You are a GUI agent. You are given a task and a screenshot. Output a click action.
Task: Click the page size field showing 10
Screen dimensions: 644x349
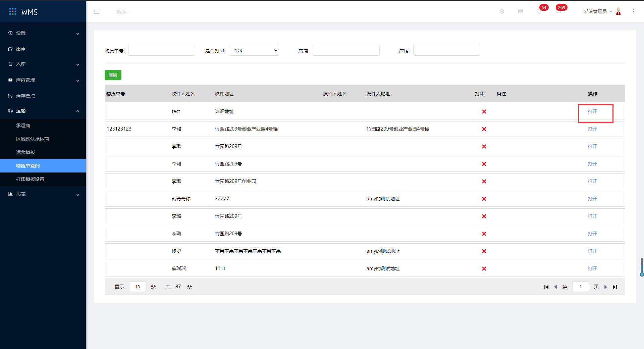(138, 287)
